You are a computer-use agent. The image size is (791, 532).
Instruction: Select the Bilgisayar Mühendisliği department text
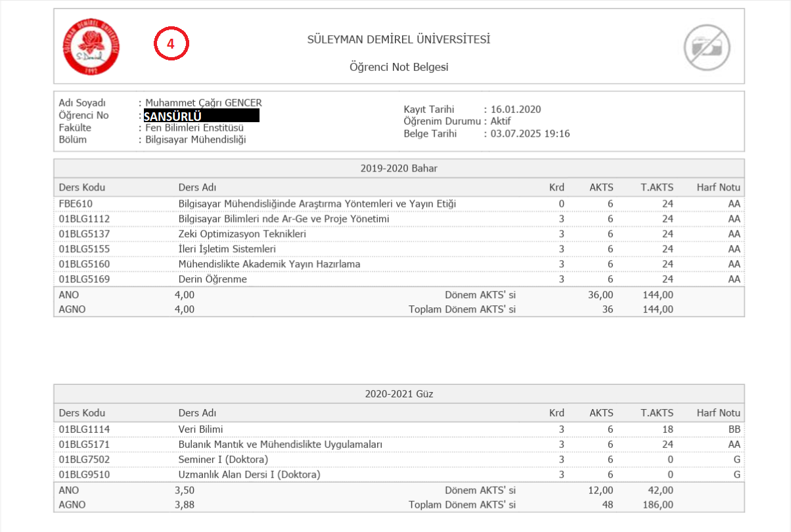pyautogui.click(x=196, y=139)
